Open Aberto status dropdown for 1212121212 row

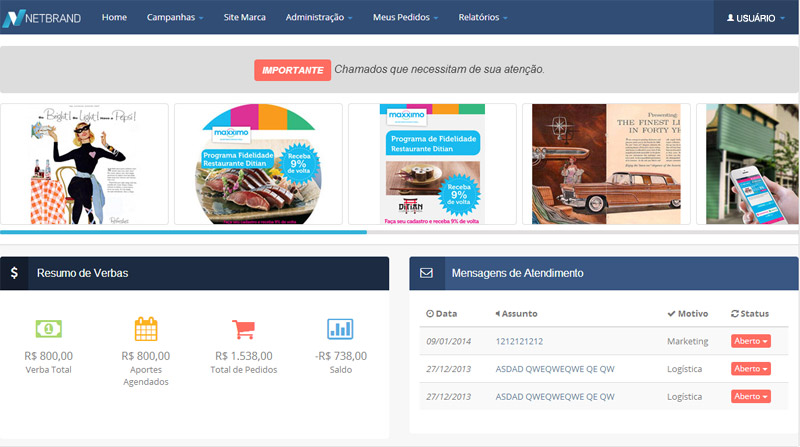(751, 341)
